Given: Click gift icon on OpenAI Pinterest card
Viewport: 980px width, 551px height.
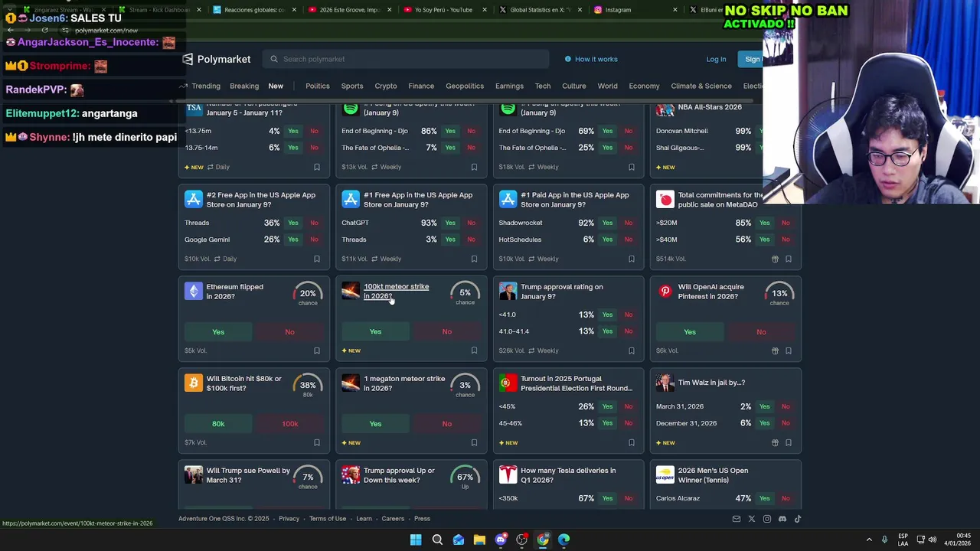Looking at the screenshot, I should pyautogui.click(x=775, y=350).
